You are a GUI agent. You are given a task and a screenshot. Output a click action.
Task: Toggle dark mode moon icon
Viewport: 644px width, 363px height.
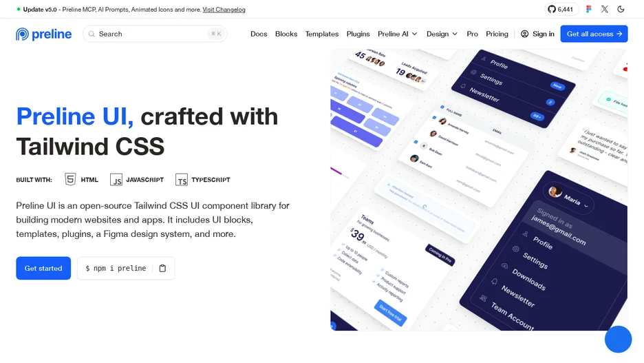pyautogui.click(x=621, y=9)
